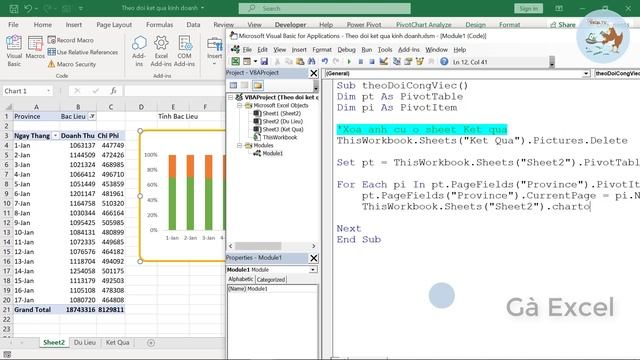Switch to Categorized properties tab

click(271, 280)
